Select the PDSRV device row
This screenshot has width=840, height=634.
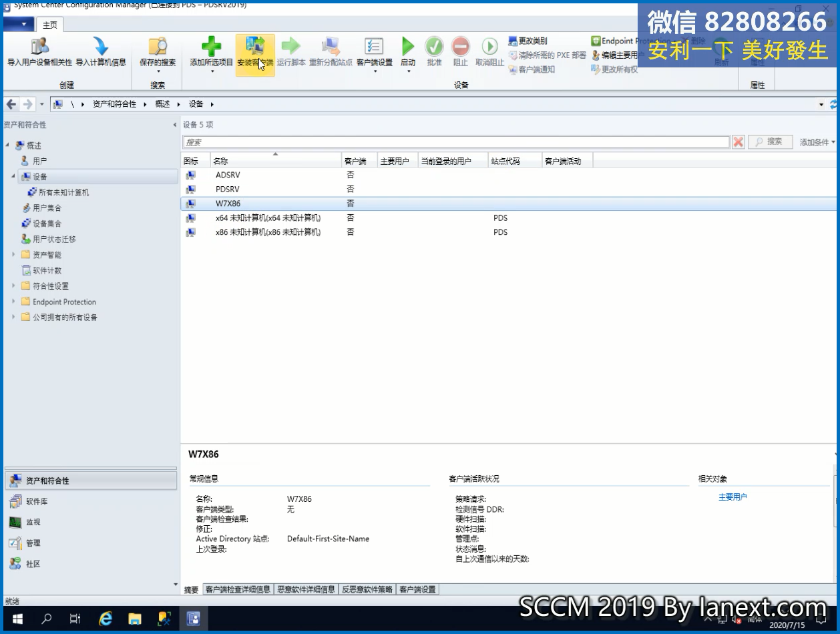[x=509, y=190]
